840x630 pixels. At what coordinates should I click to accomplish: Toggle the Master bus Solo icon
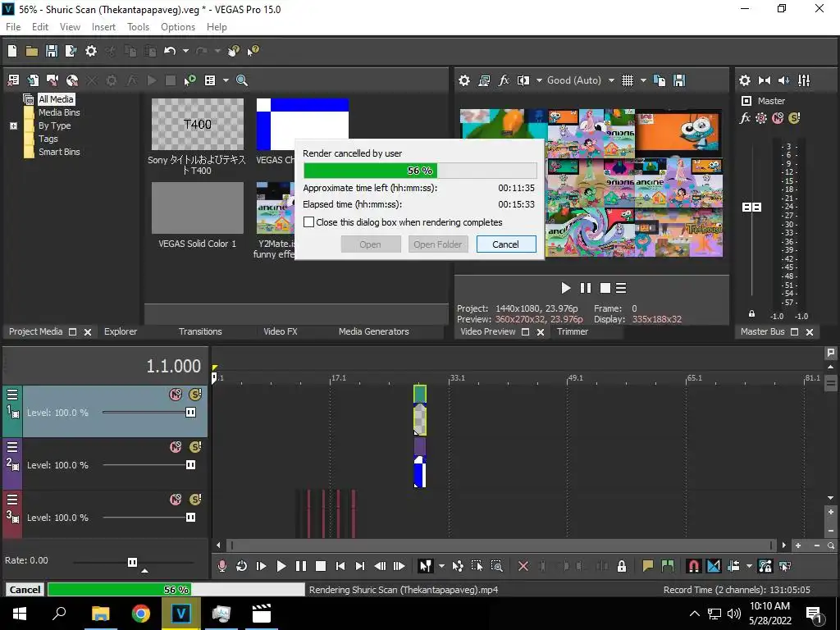(x=794, y=118)
